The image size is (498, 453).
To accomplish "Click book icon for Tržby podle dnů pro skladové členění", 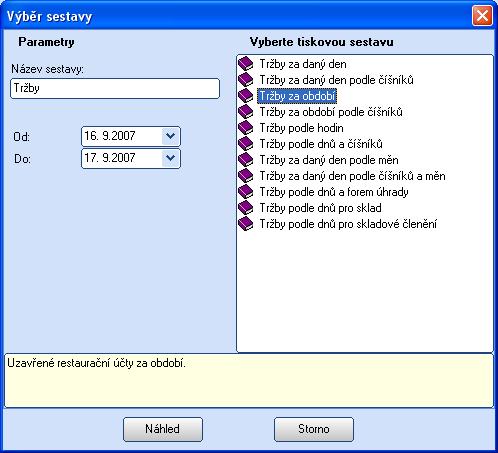I will [246, 224].
